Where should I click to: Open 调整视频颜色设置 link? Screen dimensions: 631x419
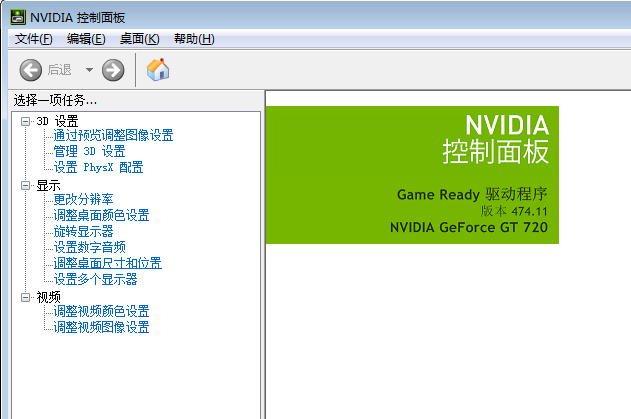tap(101, 311)
